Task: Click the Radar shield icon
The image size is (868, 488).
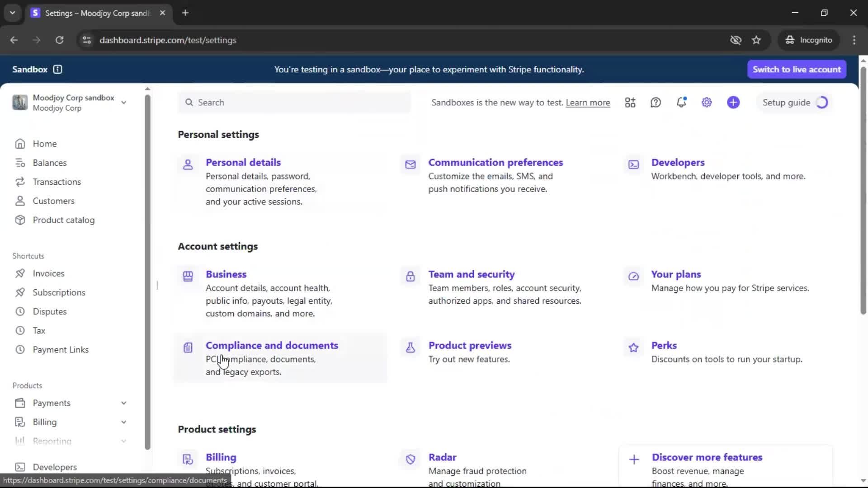Action: [x=410, y=460]
